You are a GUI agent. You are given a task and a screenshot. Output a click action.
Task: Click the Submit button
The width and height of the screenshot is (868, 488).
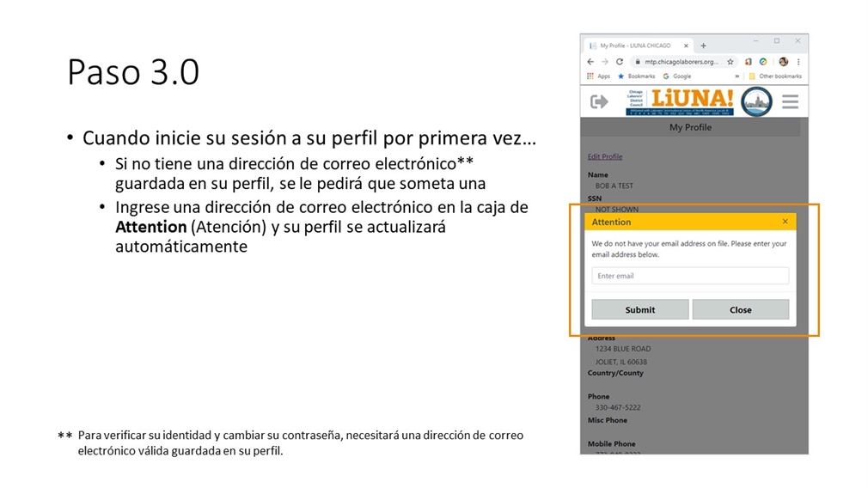(x=640, y=310)
